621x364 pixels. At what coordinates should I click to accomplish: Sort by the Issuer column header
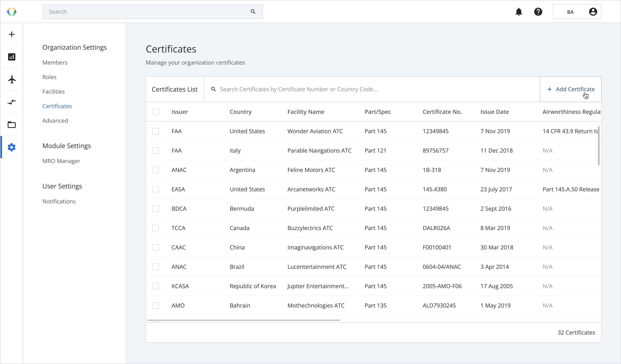point(180,112)
